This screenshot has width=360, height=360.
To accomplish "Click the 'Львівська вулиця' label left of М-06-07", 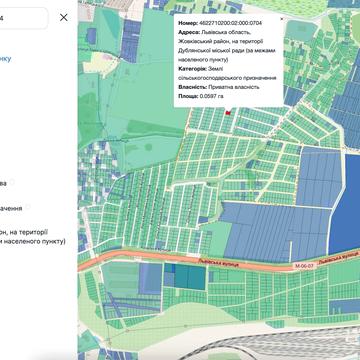I will [x=218, y=263].
